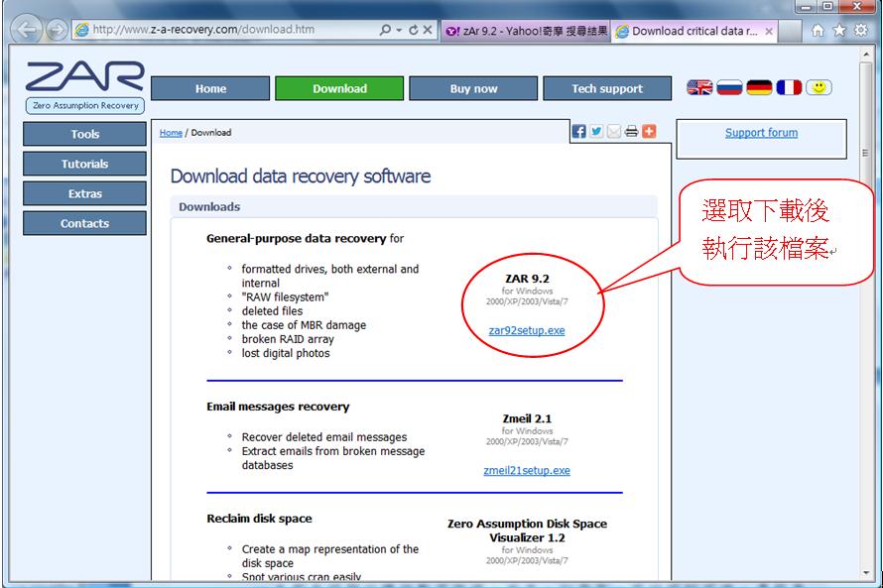Click the Download data recovery software heading
The width and height of the screenshot is (883, 588).
click(x=301, y=176)
